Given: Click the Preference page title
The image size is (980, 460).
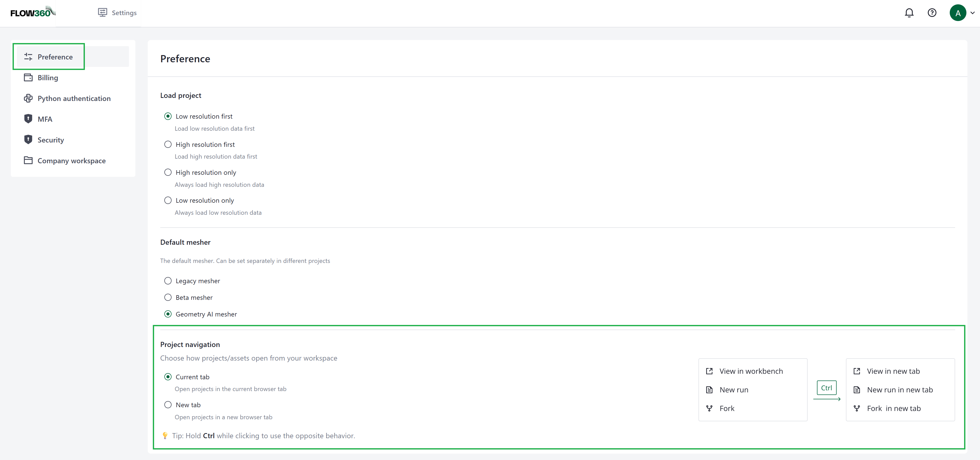Looking at the screenshot, I should coord(185,58).
